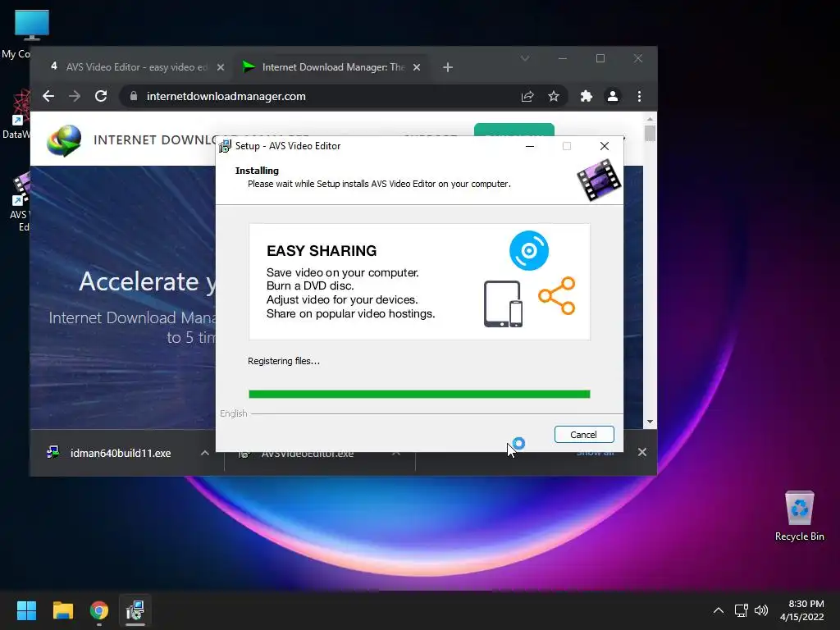Close the AVS Video Editor tab
Screen dimensions: 840x630
(220, 67)
